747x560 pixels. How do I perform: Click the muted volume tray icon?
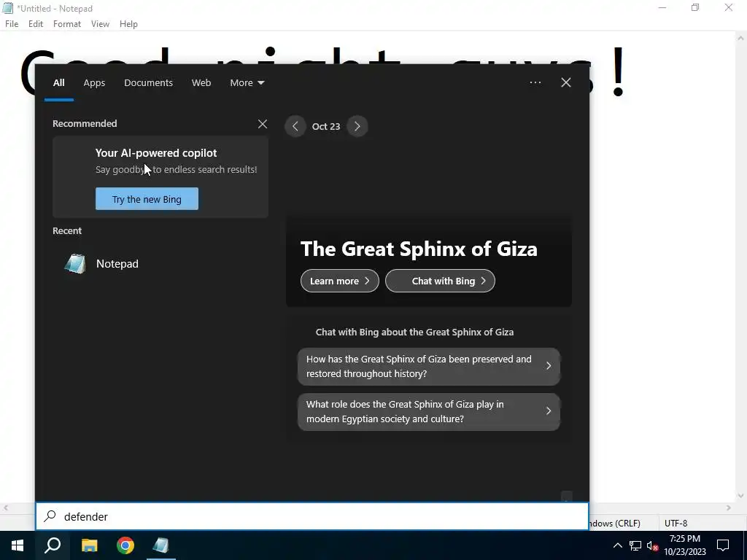(653, 545)
